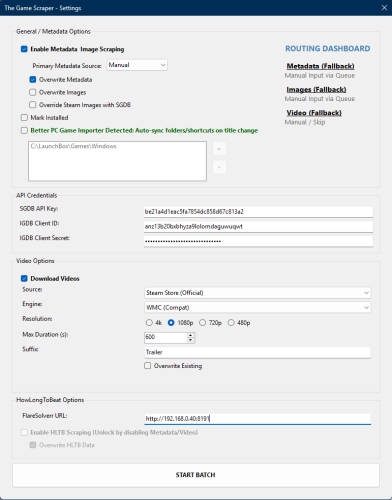Click Primary Metadata Source label
Screen dimensions: 392x500
67,66
